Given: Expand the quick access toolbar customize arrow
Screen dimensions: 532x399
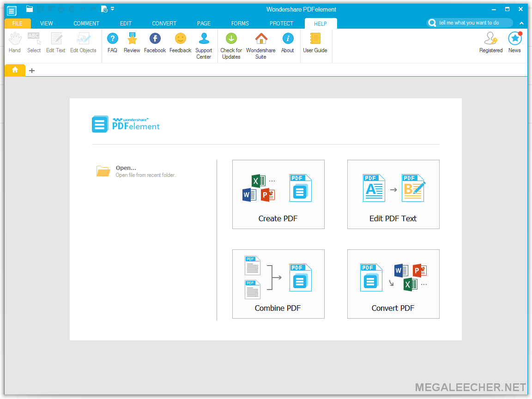Looking at the screenshot, I should pos(113,9).
